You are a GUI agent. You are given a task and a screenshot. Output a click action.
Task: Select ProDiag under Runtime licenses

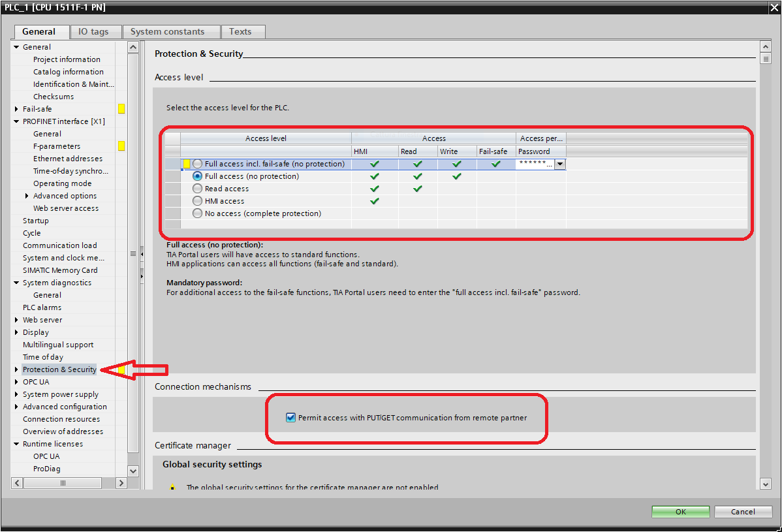click(x=47, y=469)
